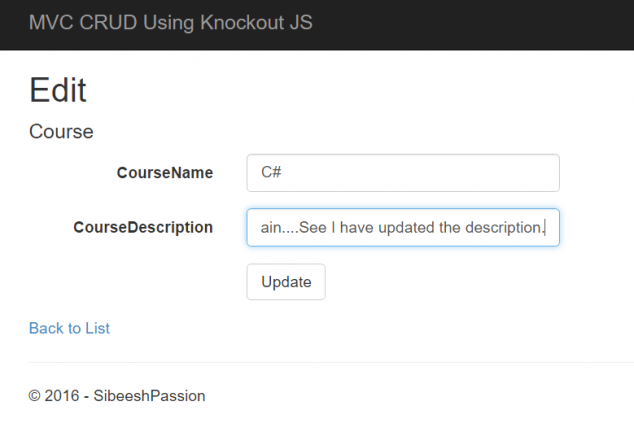The image size is (634, 432).
Task: Focus the CourseDescription input field
Action: 402,227
